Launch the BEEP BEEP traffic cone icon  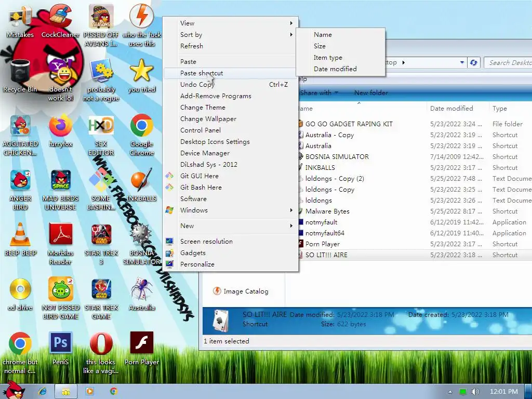click(20, 239)
